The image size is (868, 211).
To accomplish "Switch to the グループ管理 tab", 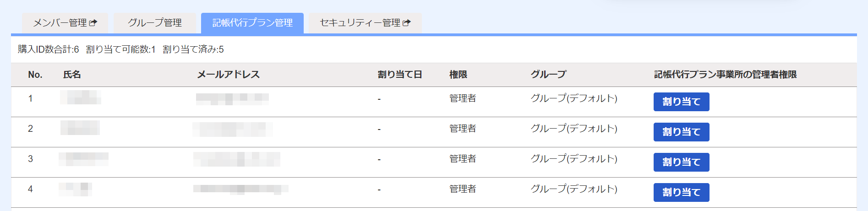I will (x=155, y=23).
